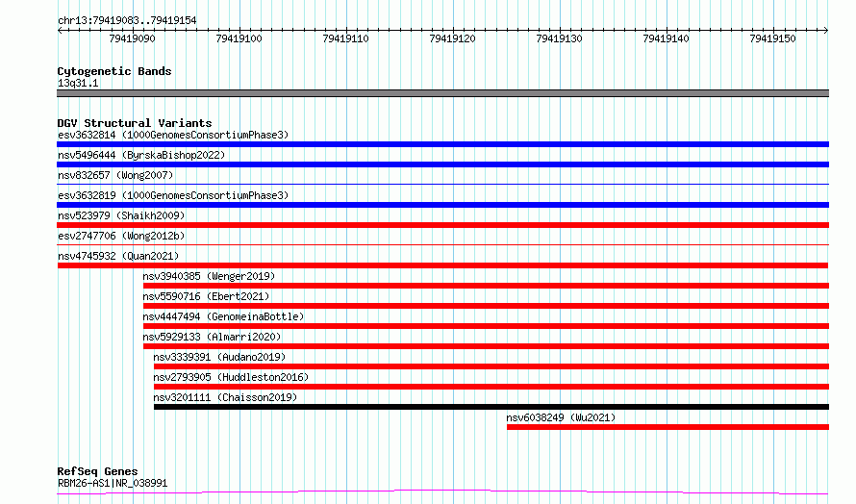This screenshot has height=504, width=856.
Task: Open the nsv5496444 (ByrskaBishop2022) variant label
Action: pos(141,155)
